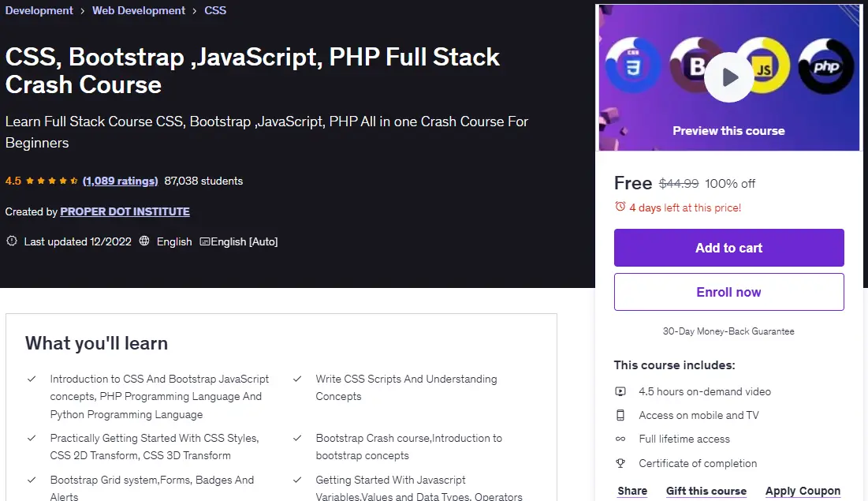The image size is (868, 501).
Task: Click checkmark beside Getting Started With Javascript
Action: (x=297, y=480)
